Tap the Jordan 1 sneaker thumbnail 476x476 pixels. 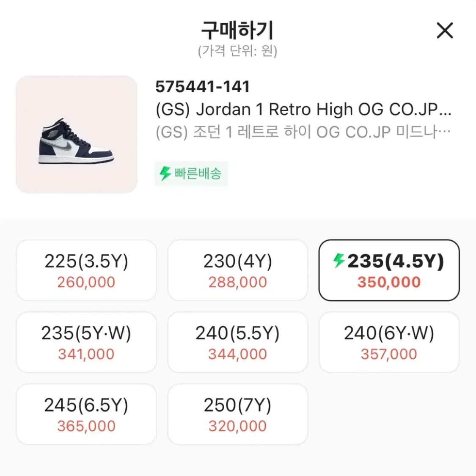coord(77,135)
